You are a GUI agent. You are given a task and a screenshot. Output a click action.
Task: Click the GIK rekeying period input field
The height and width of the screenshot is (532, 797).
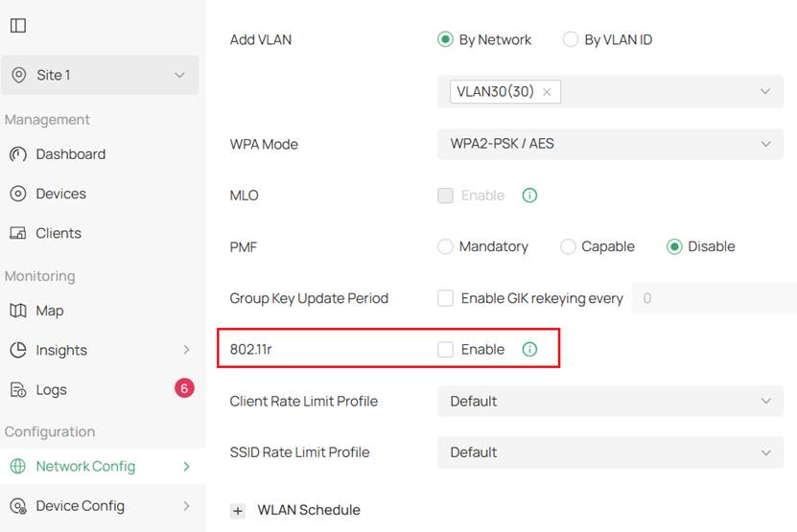click(714, 298)
